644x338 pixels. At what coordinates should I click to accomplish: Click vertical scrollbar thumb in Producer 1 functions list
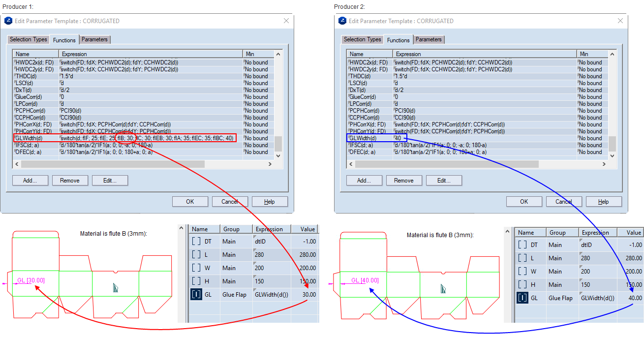(278, 144)
